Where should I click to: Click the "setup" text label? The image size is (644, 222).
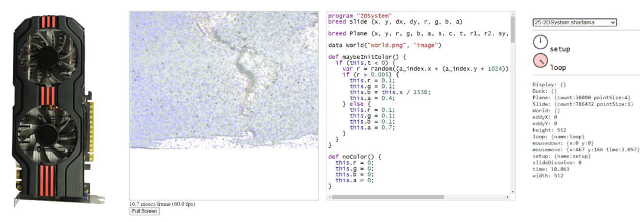coord(560,49)
